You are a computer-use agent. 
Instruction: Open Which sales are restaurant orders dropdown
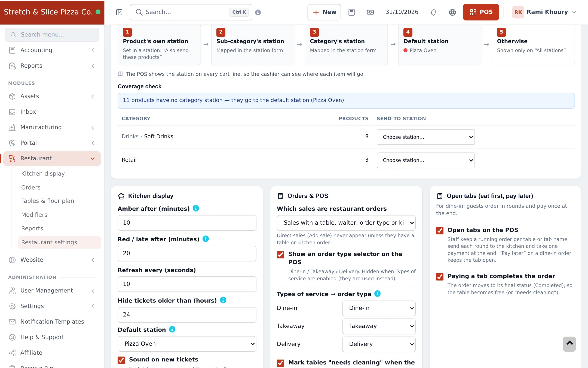point(346,223)
